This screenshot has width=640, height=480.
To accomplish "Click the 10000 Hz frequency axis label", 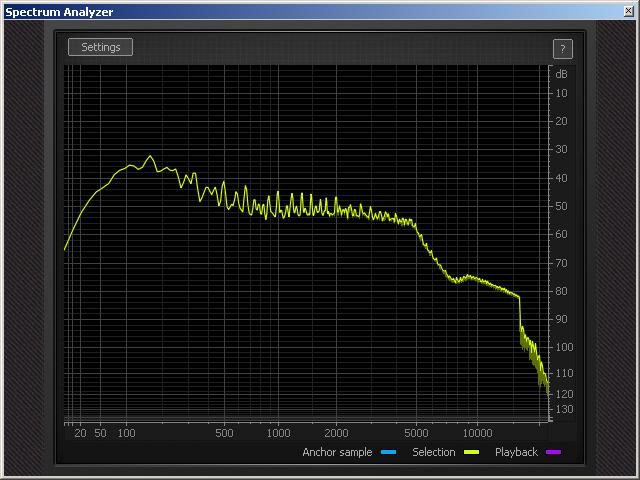I will coord(477,433).
